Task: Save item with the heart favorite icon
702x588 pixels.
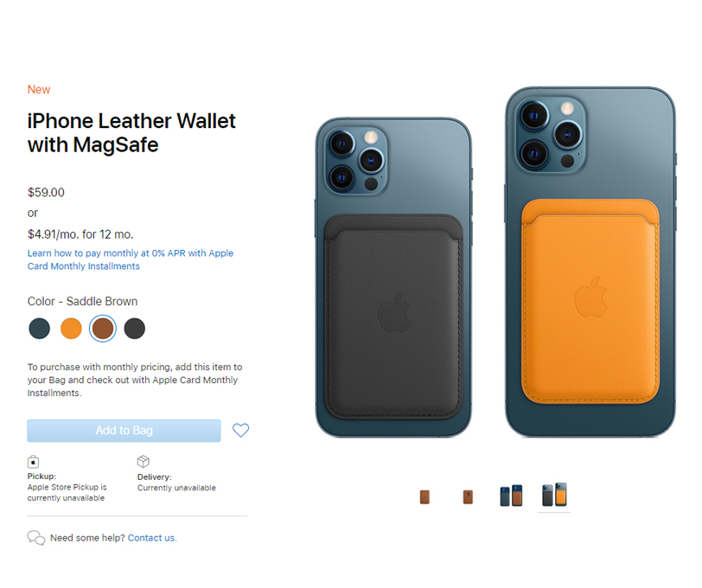Action: [240, 431]
